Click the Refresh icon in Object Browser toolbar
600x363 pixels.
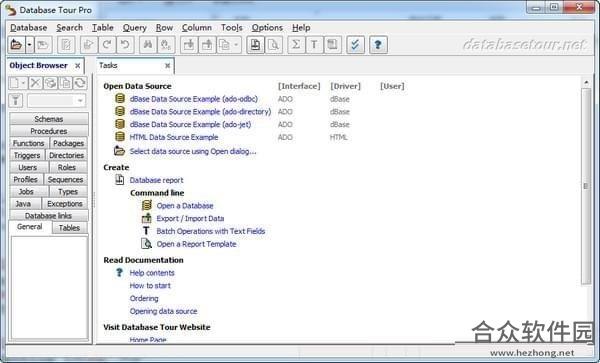80,83
